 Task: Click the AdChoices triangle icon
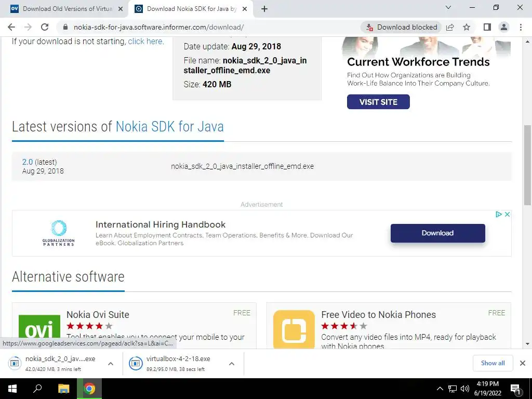(x=498, y=214)
